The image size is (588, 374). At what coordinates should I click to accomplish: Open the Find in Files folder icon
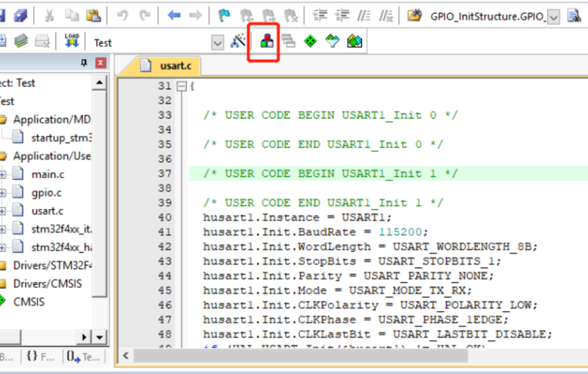tap(414, 15)
